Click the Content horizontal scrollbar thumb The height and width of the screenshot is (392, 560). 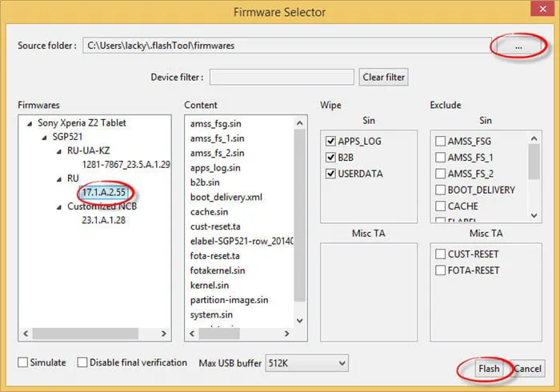(219, 334)
